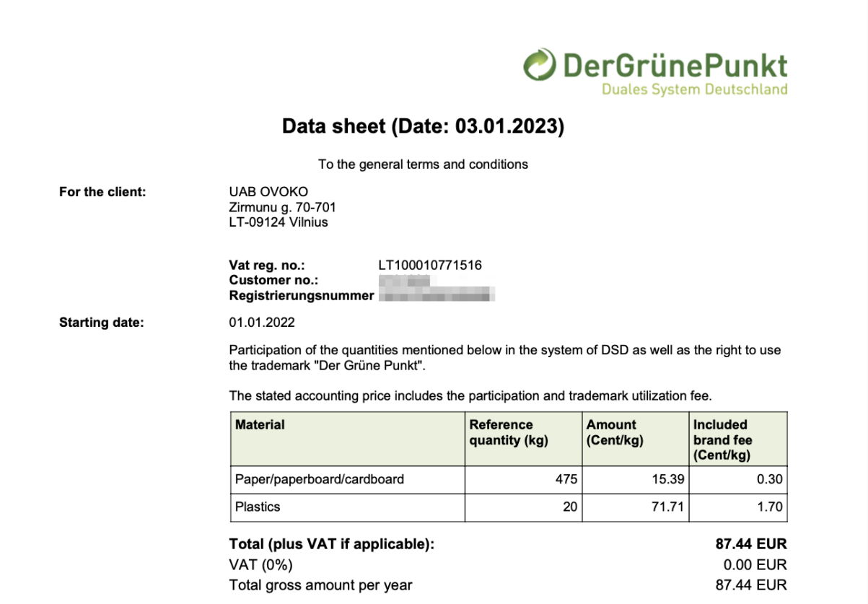This screenshot has width=868, height=604.
Task: Click the Duales System Deutschland tagline
Action: pyautogui.click(x=694, y=90)
